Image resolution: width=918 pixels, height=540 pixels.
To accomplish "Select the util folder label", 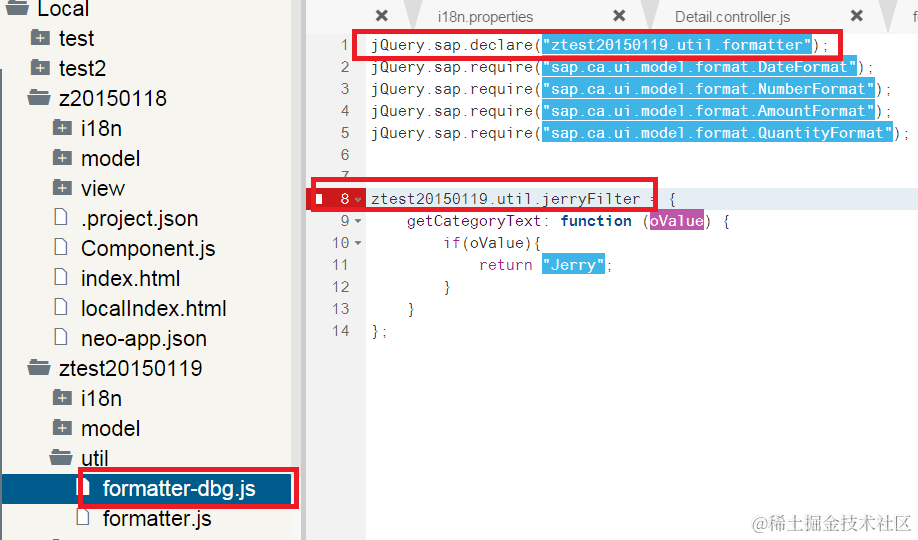I will [95, 458].
